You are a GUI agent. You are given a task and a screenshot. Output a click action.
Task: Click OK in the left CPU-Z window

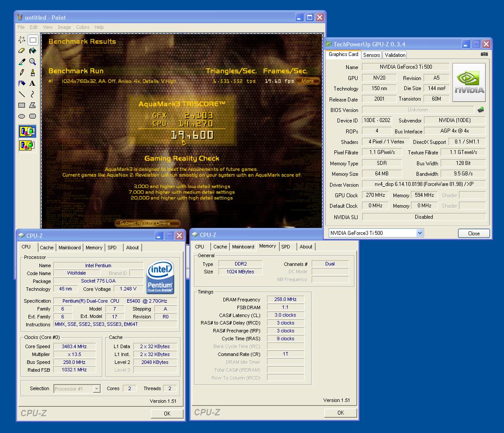[167, 413]
